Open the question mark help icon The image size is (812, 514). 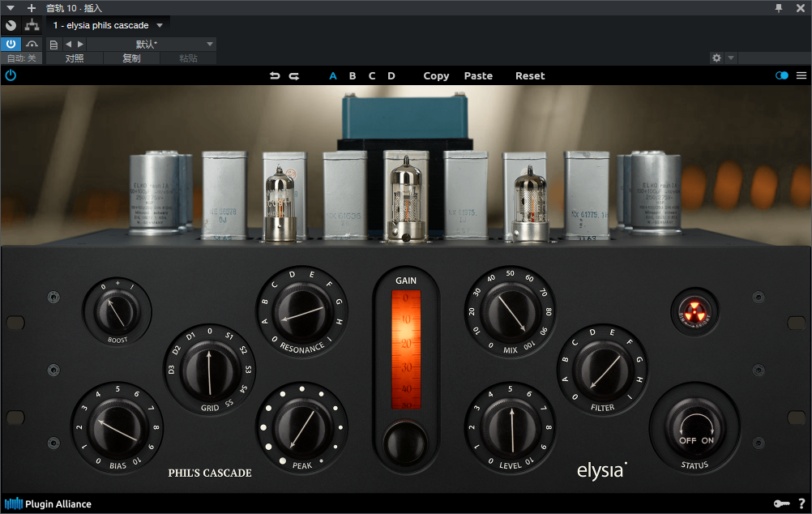click(801, 503)
